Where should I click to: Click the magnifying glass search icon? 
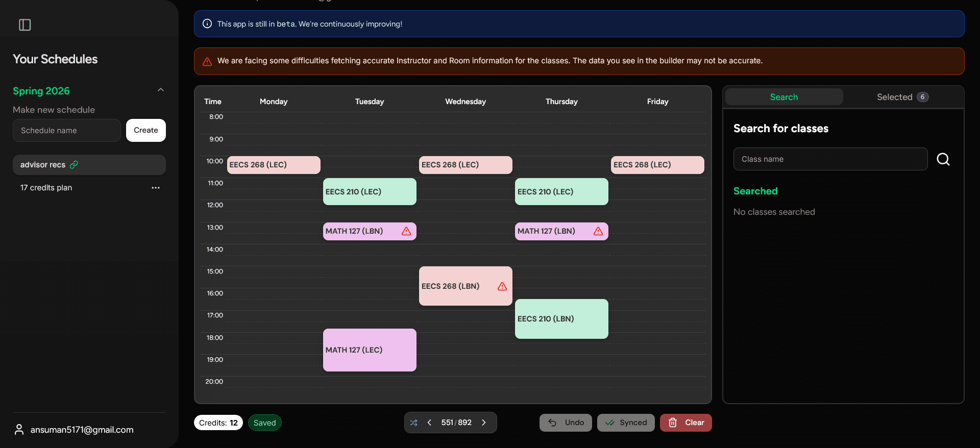click(x=943, y=159)
